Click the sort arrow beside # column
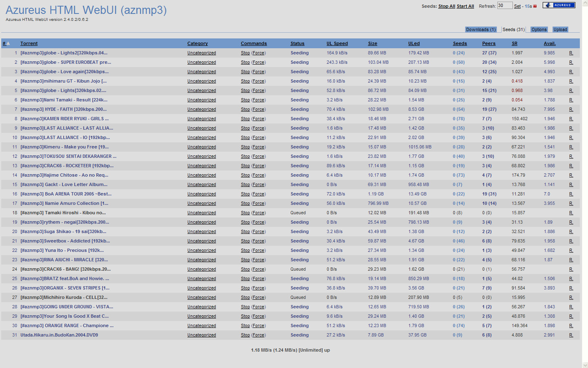 point(8,43)
